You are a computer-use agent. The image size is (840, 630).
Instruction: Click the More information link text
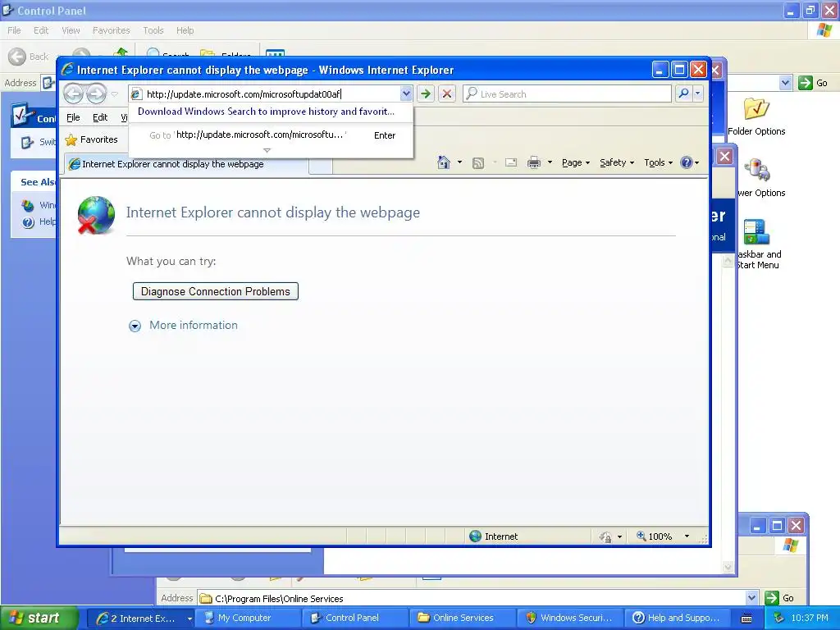click(194, 325)
